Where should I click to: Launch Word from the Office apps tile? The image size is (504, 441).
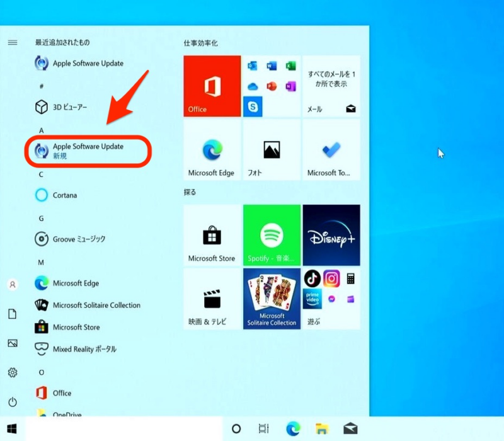[272, 66]
